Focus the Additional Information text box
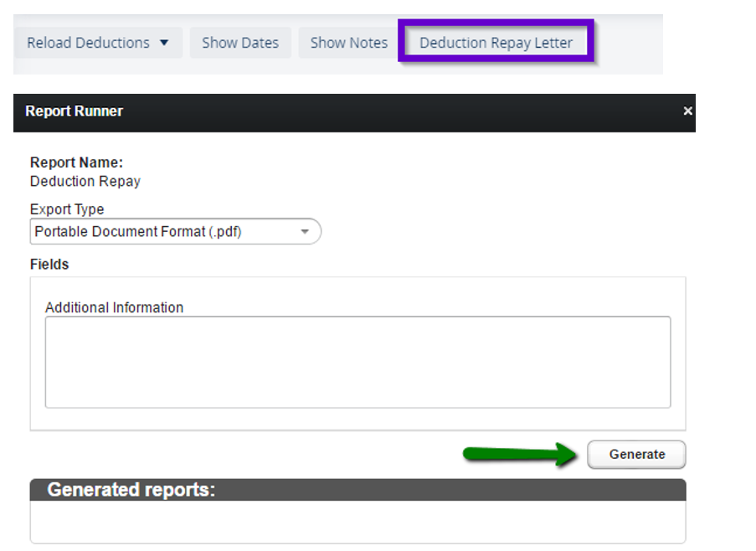The width and height of the screenshot is (756, 551). (x=357, y=362)
